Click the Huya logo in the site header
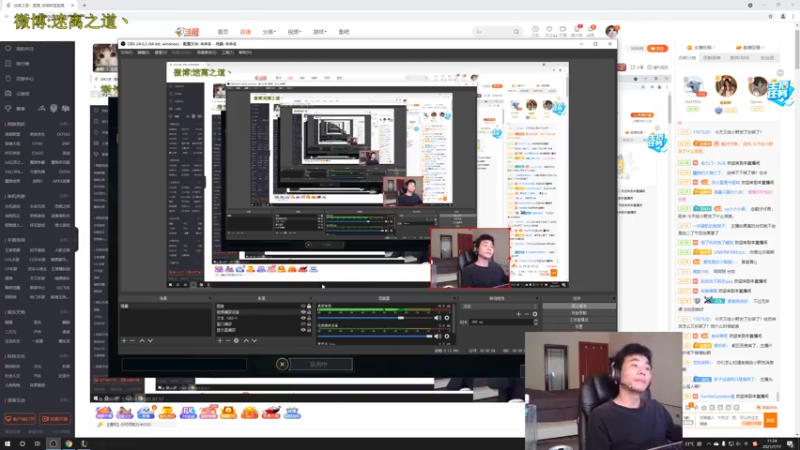This screenshot has height=450, width=800. 188,32
